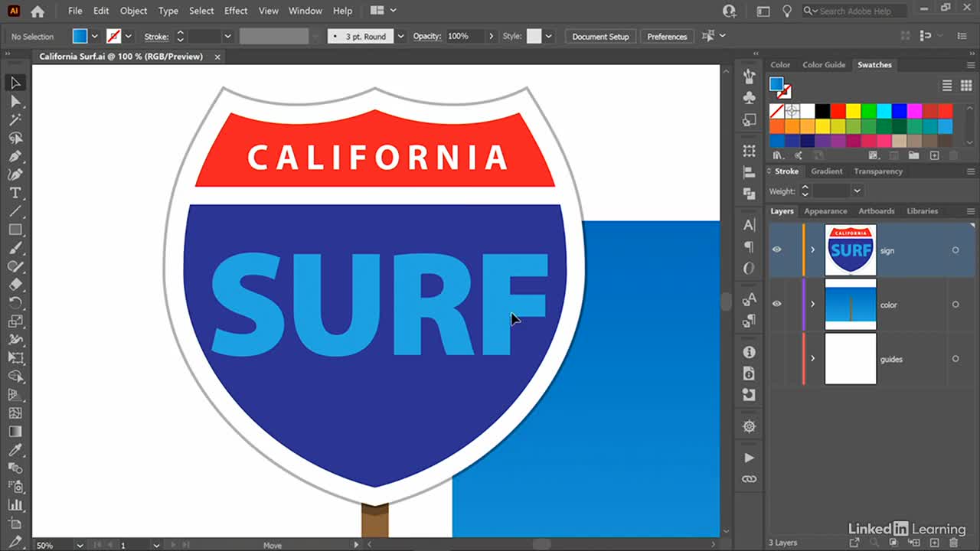Select the Shaper tool
The image size is (980, 551).
(x=15, y=266)
